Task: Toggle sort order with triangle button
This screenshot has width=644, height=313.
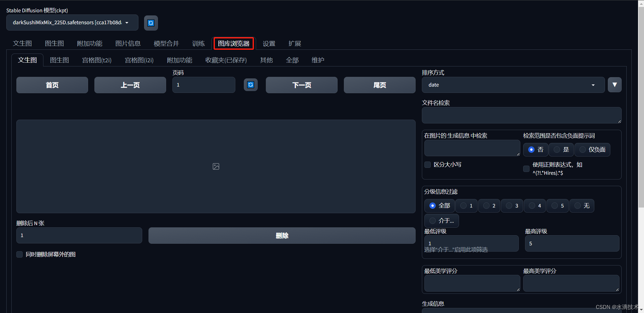Action: [x=614, y=85]
